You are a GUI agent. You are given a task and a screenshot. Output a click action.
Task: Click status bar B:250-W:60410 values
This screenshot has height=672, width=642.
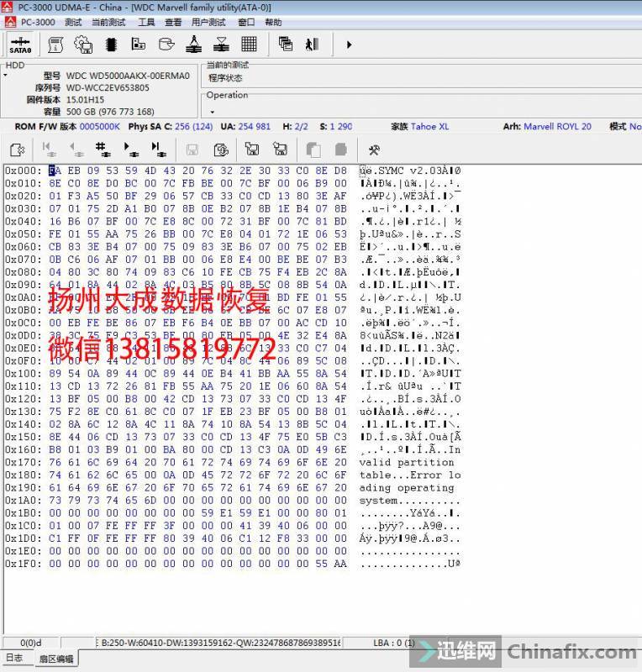tap(219, 643)
